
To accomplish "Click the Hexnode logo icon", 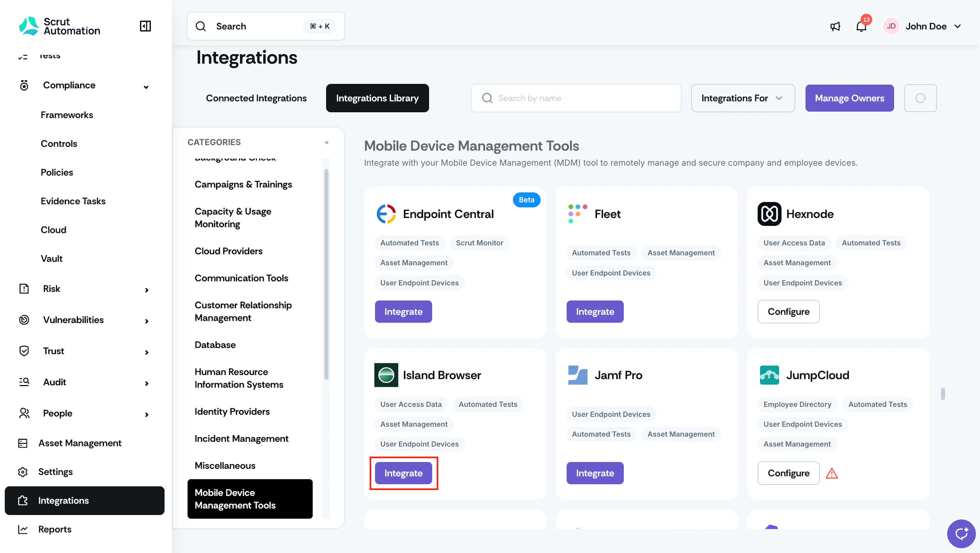I will pos(769,214).
